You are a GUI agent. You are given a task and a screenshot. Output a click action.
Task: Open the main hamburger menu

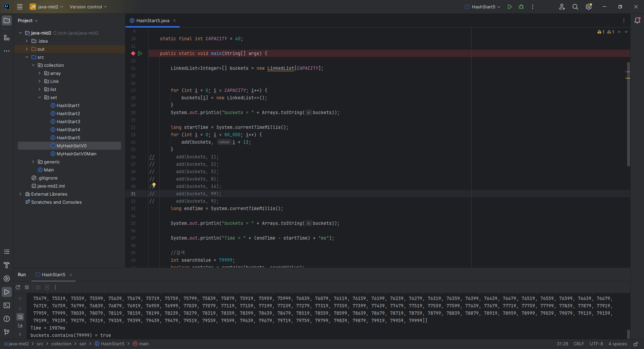tap(20, 7)
